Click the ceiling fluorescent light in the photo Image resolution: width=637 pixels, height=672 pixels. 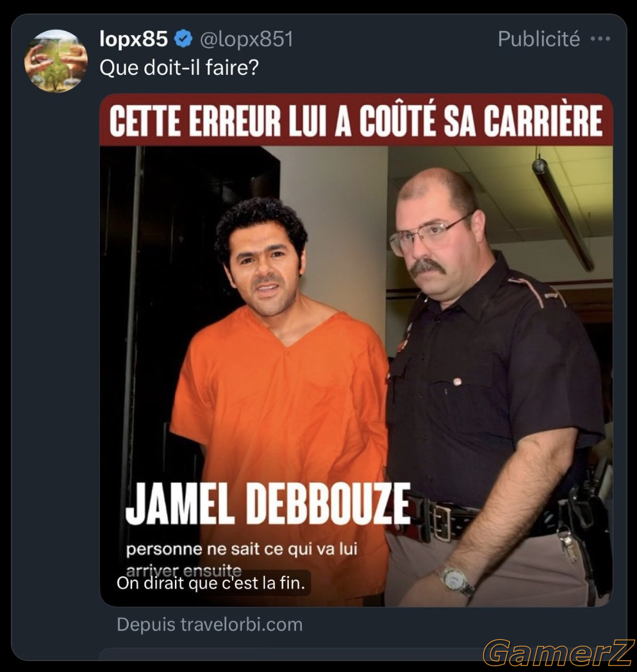[561, 213]
